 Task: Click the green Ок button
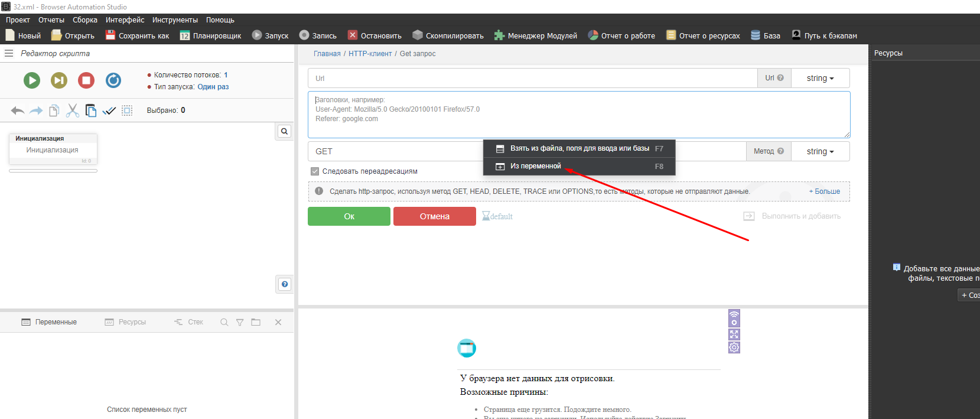[349, 216]
